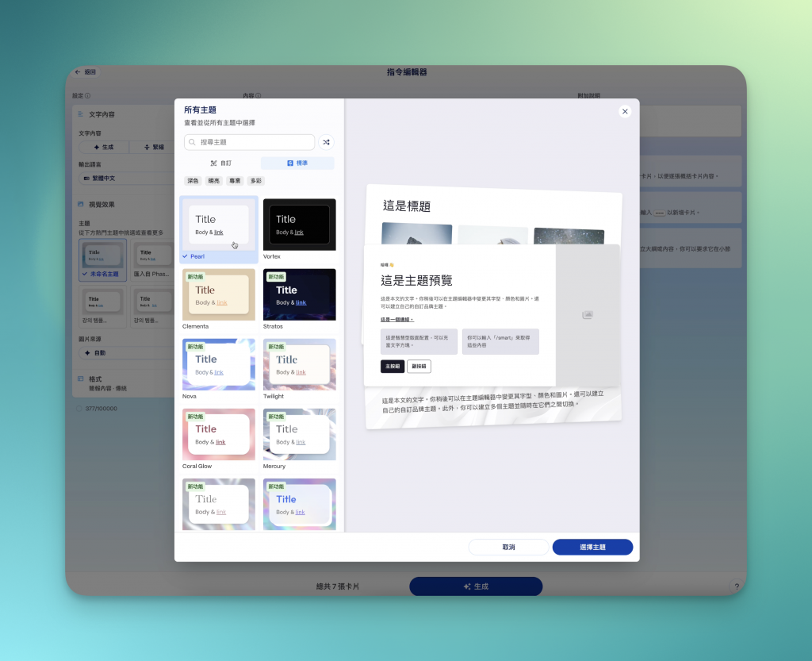Close the all themes dialog

(x=625, y=111)
